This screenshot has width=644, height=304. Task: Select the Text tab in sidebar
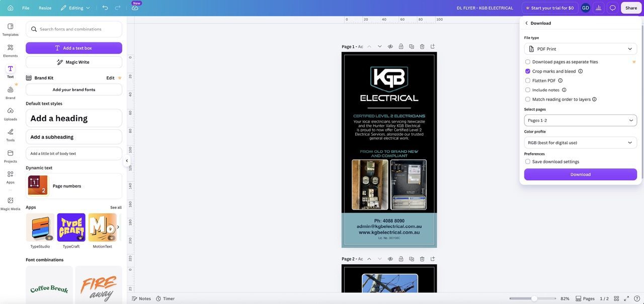coord(10,71)
